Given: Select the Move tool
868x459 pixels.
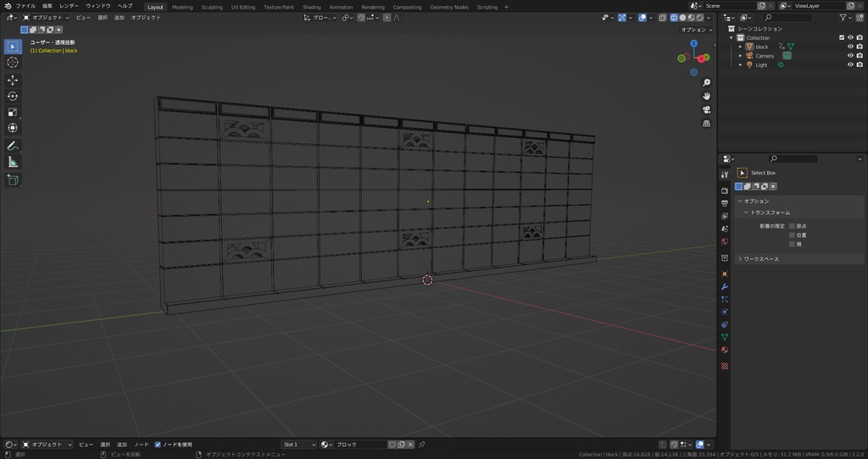Looking at the screenshot, I should [13, 80].
